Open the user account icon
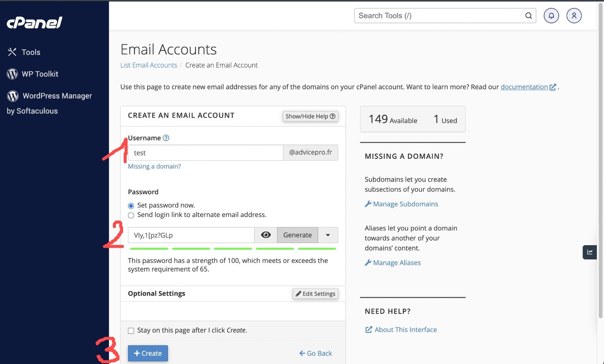 pos(574,16)
